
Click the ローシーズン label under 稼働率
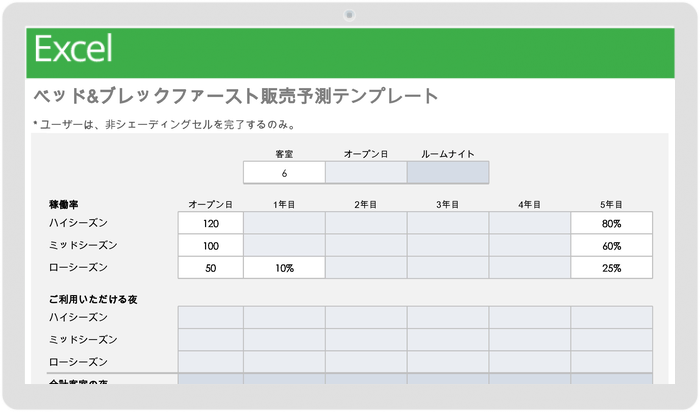click(78, 267)
